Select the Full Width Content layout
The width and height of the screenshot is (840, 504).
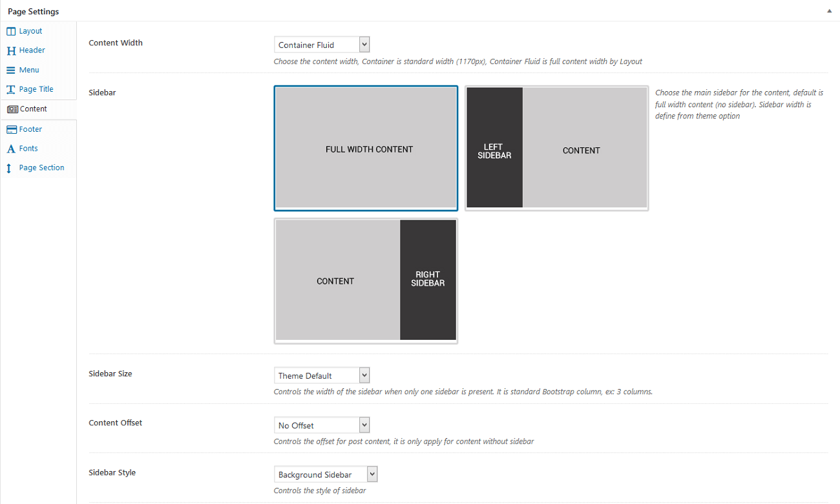tap(366, 148)
